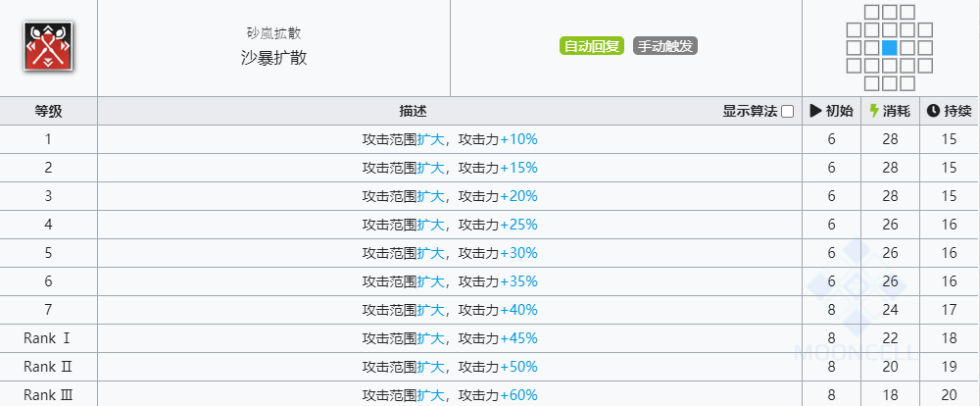Open the 扩大 link in level 4 row
The height and width of the screenshot is (406, 980).
coord(430,225)
